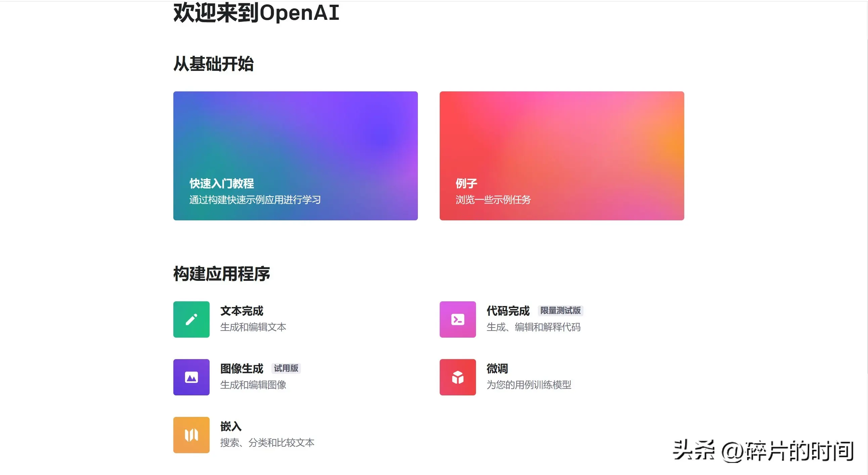
Task: Open the orange embeddings icon
Action: pos(191,435)
